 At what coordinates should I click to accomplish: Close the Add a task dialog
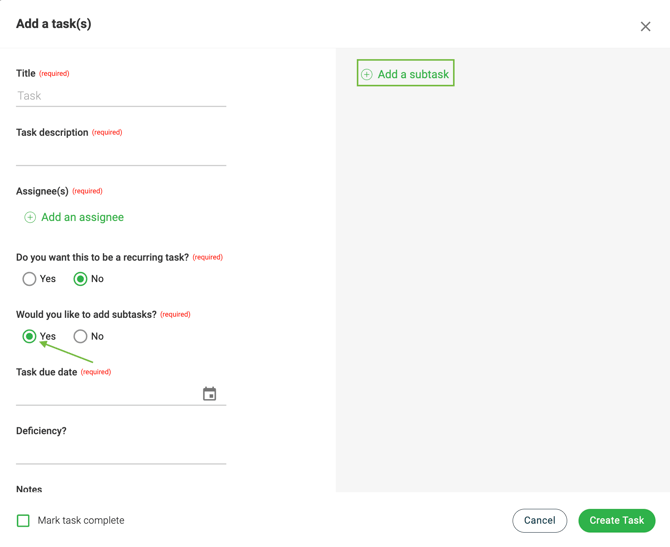tap(645, 26)
